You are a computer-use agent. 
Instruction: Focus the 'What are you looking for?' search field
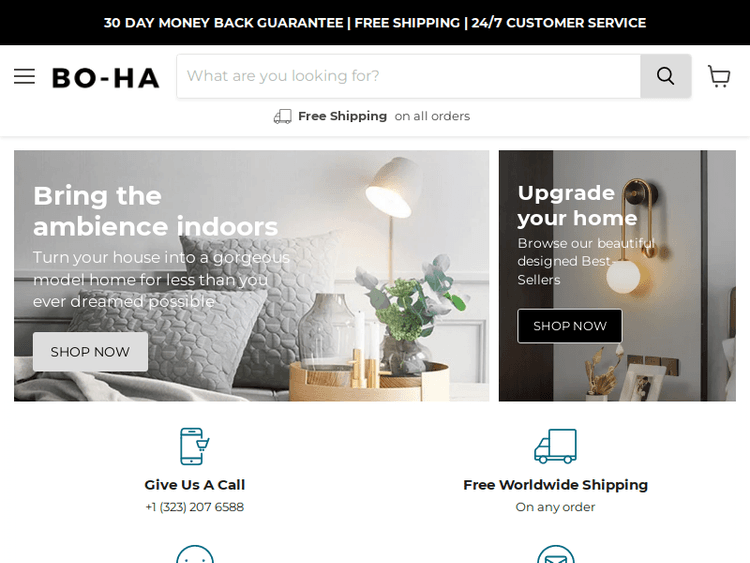click(x=409, y=76)
